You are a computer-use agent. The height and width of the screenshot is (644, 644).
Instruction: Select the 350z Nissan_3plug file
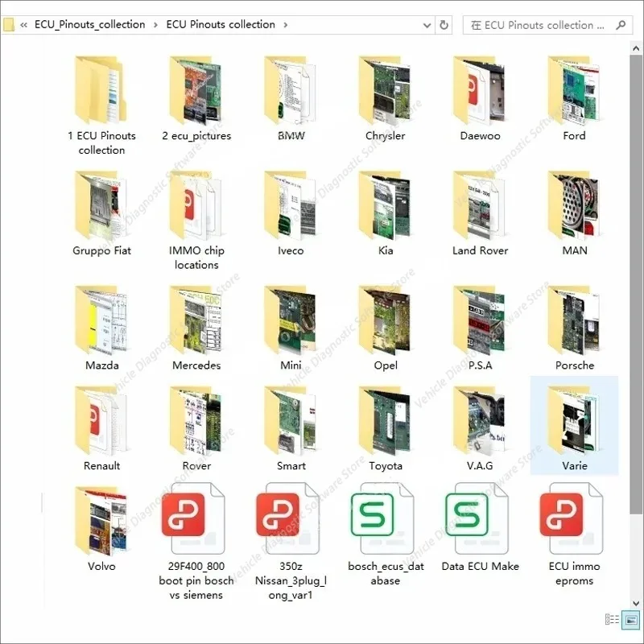tap(291, 541)
